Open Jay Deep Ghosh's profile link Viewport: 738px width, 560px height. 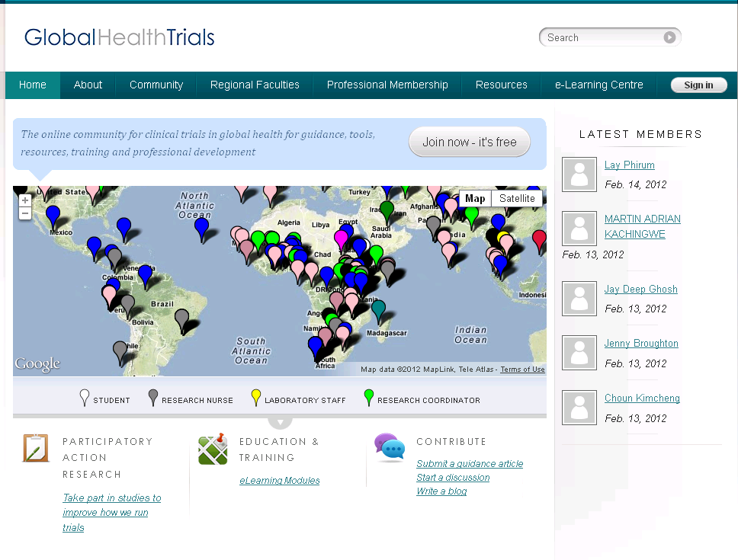[x=640, y=290]
